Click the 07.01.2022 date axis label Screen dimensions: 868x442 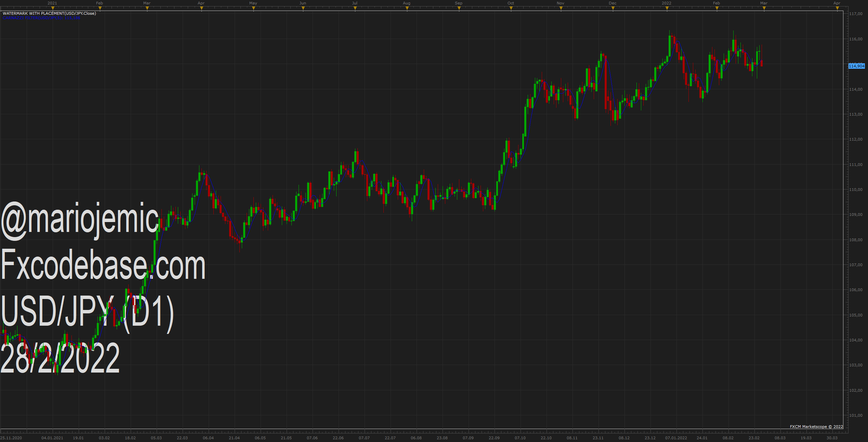(676, 438)
